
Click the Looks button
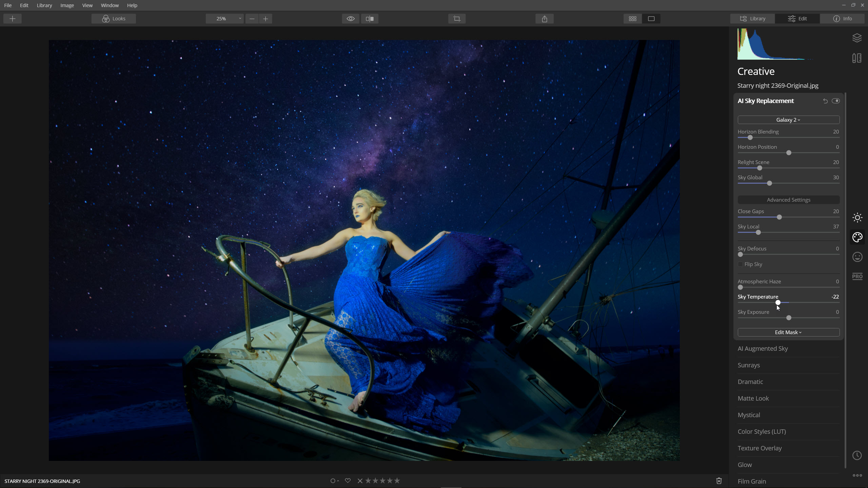[x=114, y=19]
